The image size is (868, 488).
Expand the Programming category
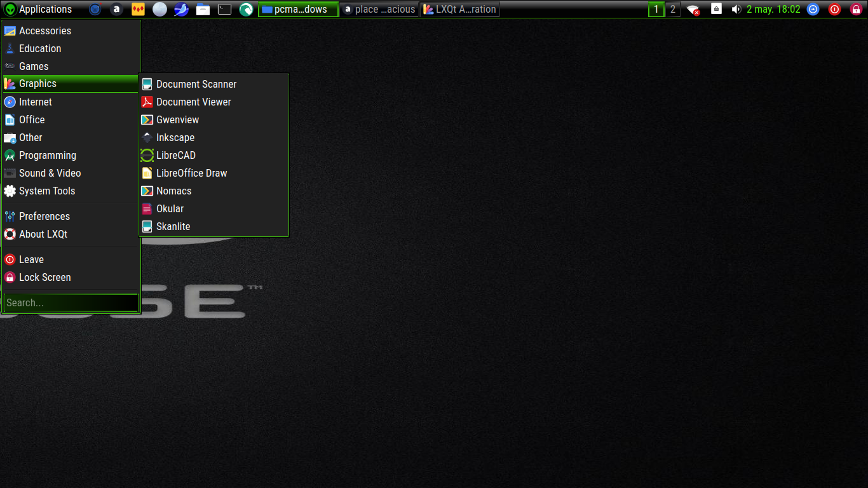71,155
